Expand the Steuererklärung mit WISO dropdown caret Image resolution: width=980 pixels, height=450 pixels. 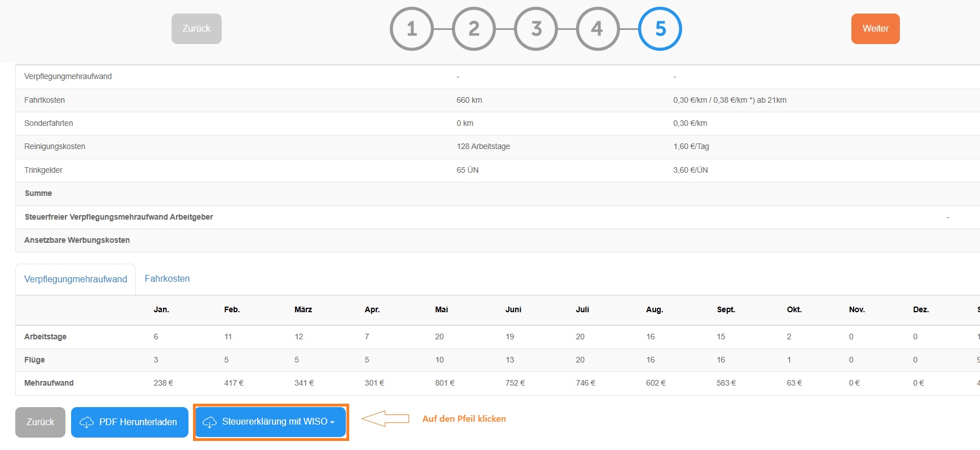pyautogui.click(x=332, y=422)
